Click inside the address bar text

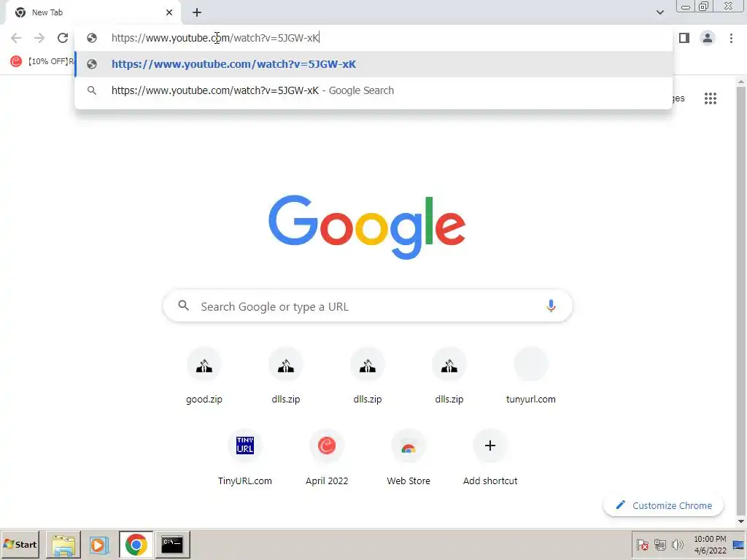[215, 38]
